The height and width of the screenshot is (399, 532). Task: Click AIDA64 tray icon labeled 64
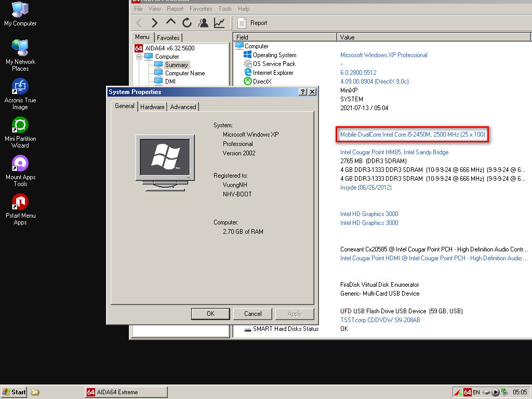[x=467, y=392]
